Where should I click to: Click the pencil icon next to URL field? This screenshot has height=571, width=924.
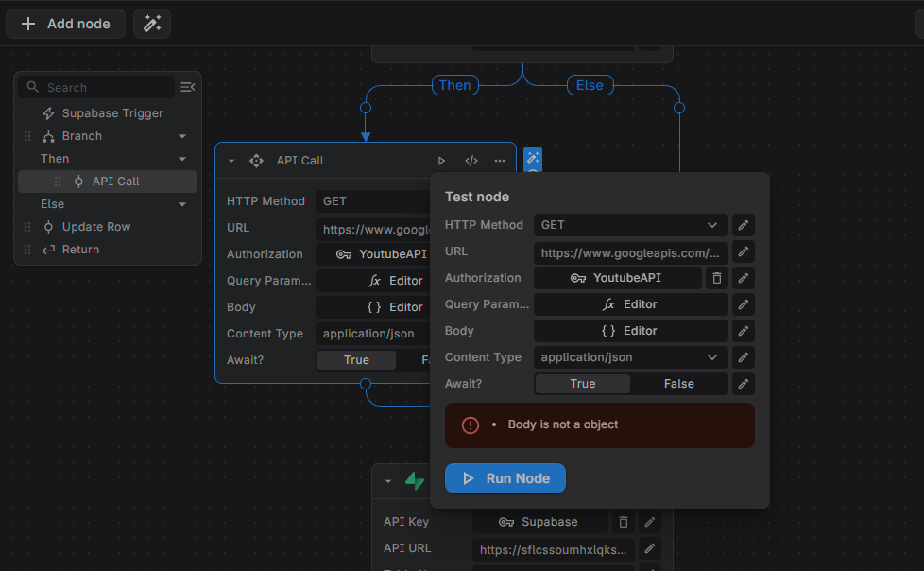point(744,251)
